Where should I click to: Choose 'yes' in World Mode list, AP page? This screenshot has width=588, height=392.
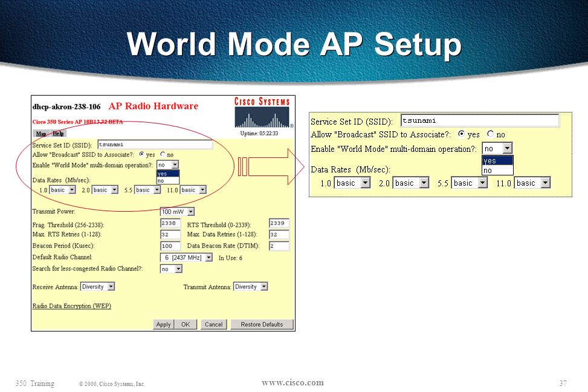coord(167,174)
